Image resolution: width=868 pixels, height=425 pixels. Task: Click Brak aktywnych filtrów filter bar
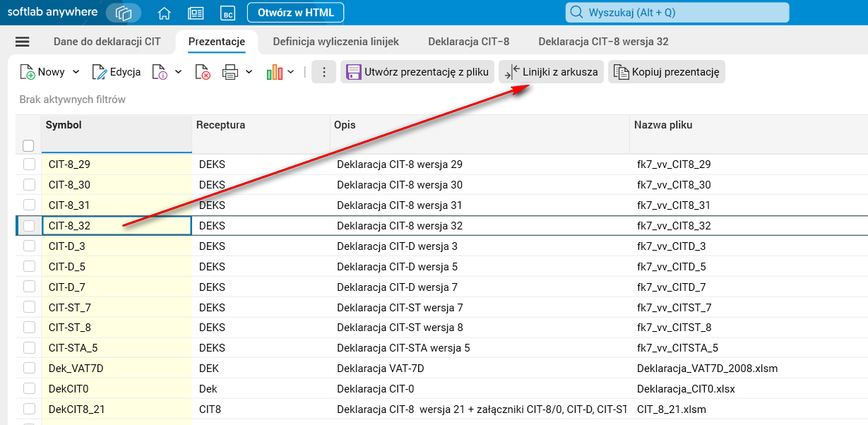coord(72,100)
